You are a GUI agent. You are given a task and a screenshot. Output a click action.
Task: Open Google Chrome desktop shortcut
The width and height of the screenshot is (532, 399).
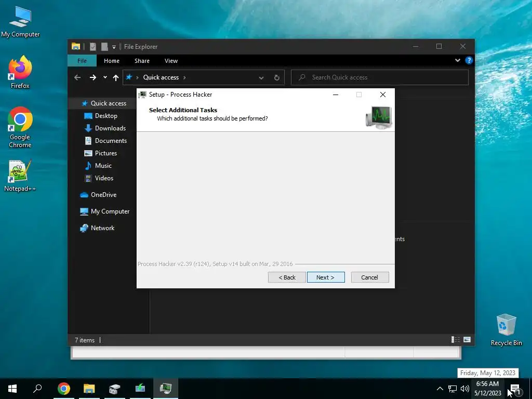[x=20, y=127]
